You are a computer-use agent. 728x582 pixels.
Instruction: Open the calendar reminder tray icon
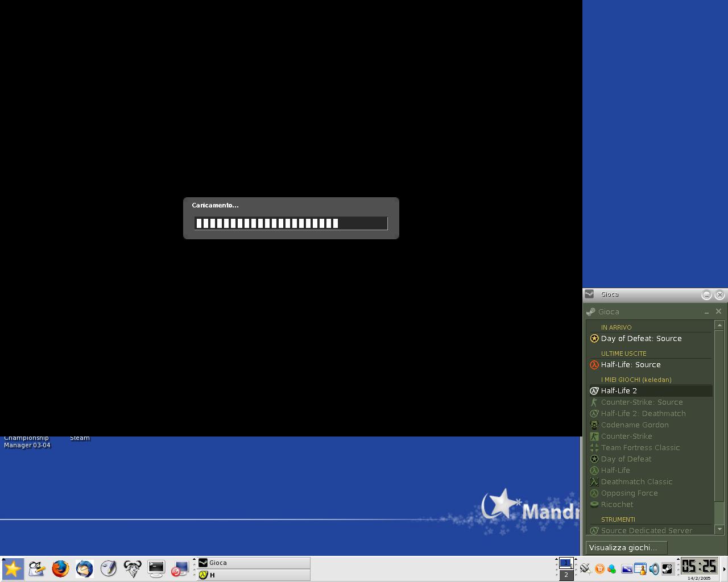click(640, 568)
